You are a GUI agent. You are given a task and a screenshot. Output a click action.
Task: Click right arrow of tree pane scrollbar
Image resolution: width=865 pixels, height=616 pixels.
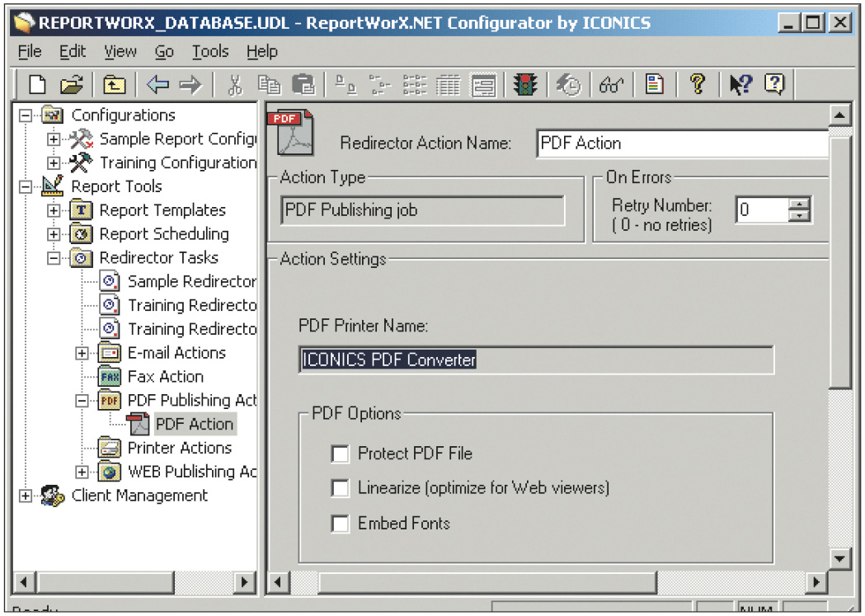click(244, 582)
